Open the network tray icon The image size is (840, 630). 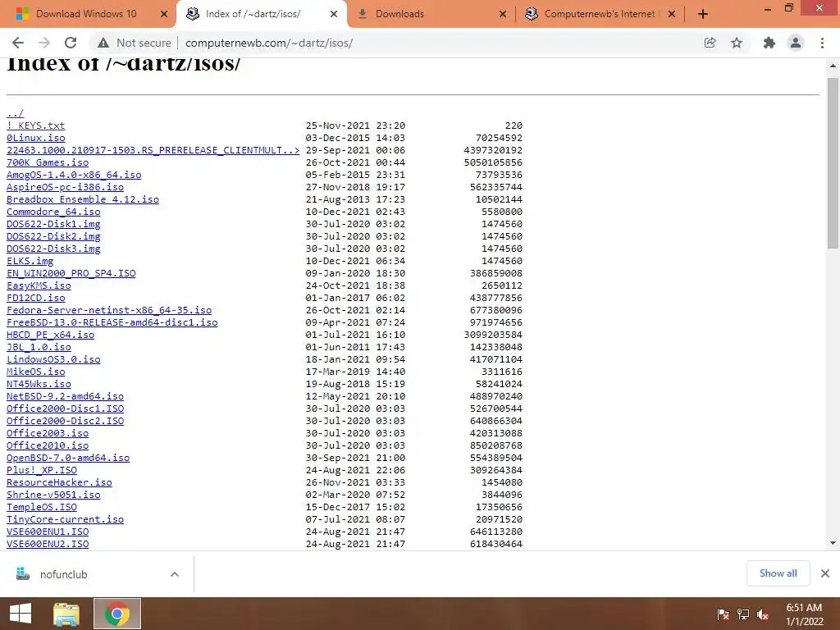743,614
